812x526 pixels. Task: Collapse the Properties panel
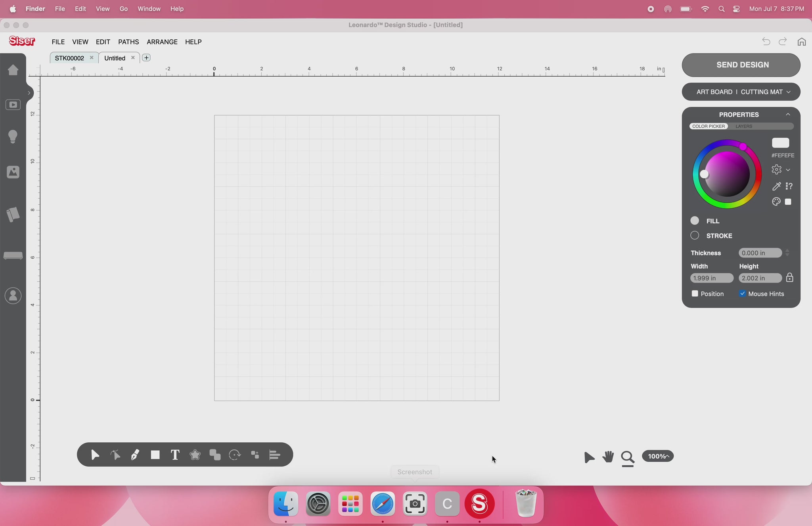(x=788, y=115)
